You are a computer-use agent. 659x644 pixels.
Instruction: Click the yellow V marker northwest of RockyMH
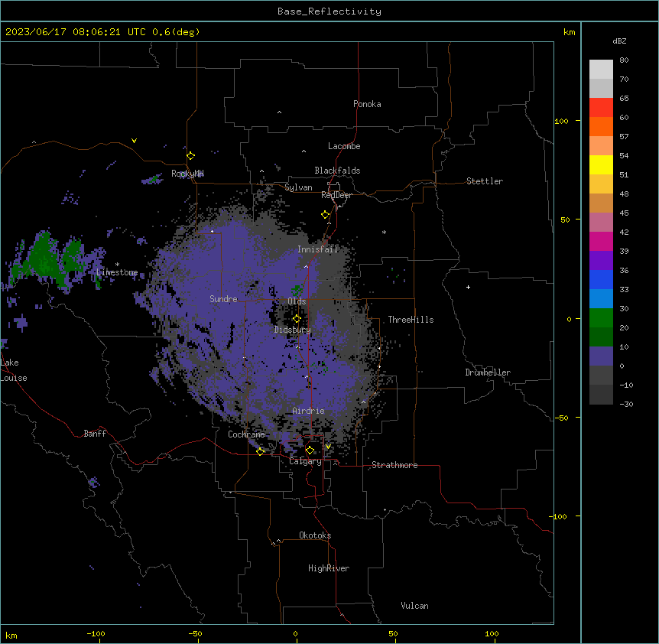click(x=134, y=141)
